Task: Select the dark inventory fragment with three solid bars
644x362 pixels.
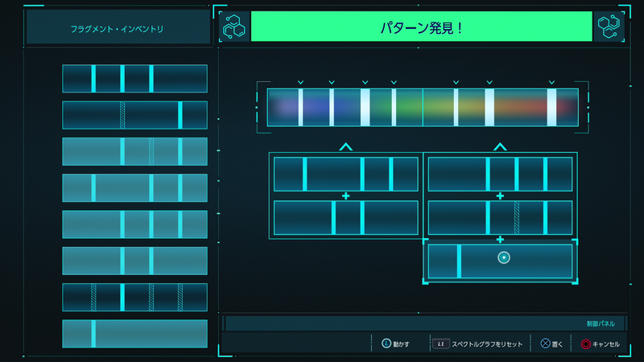Action: (134, 78)
